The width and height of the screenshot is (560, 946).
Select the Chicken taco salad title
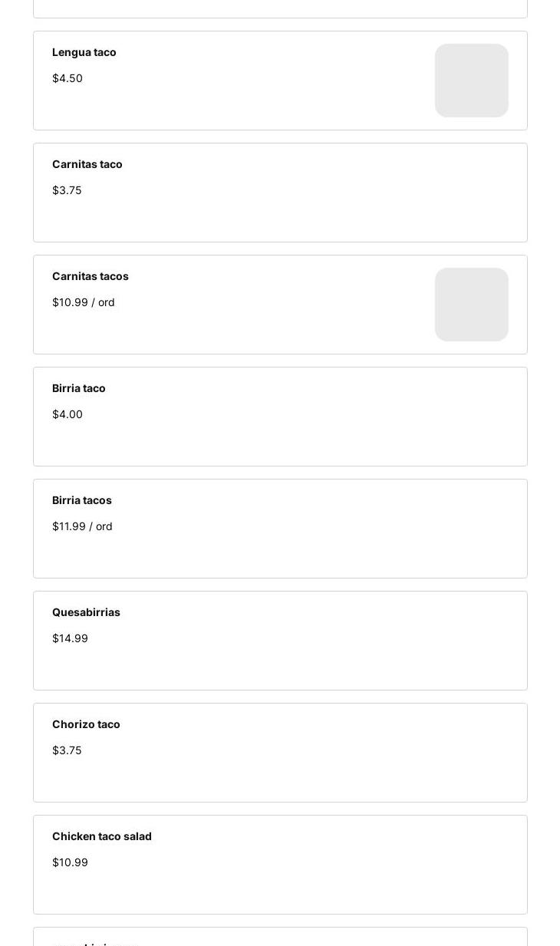[102, 836]
